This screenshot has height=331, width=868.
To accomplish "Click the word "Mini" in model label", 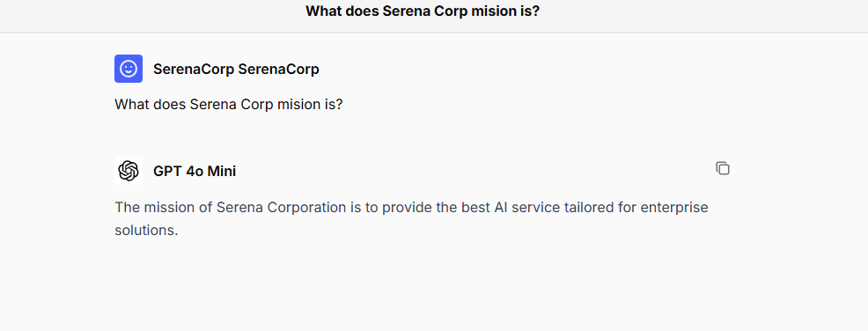I will (x=222, y=172).
